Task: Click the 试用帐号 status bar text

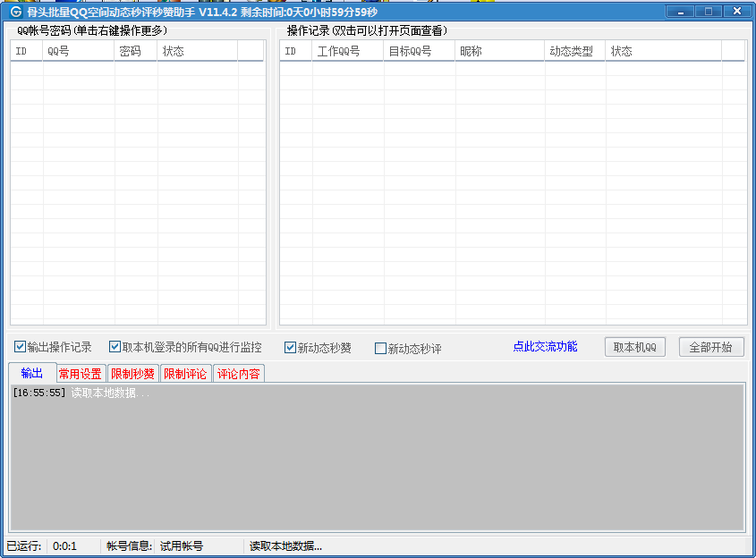Action: (182, 546)
